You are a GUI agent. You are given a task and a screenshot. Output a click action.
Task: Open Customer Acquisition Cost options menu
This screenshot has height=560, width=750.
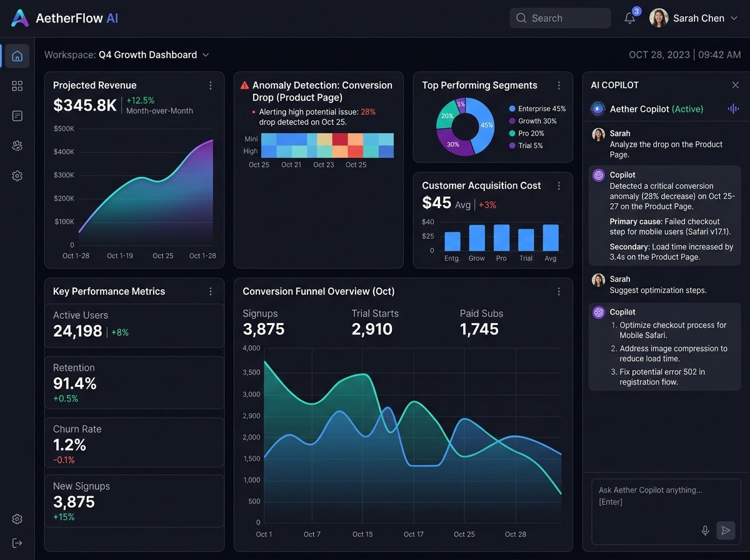tap(559, 186)
